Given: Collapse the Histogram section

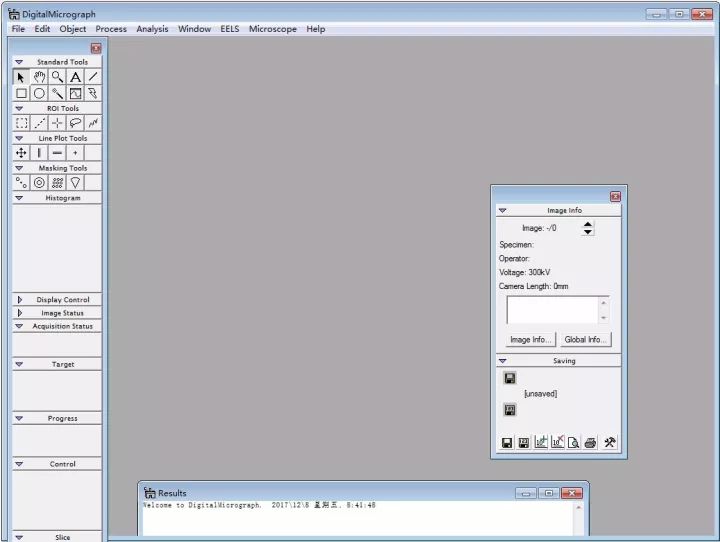Looking at the screenshot, I should coord(19,198).
